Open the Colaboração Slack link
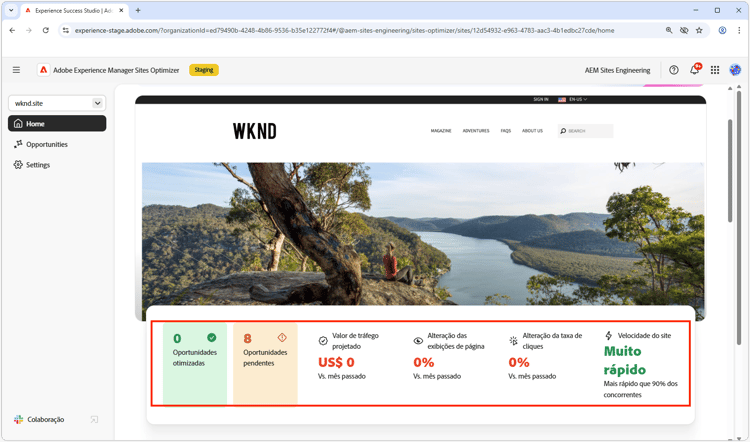750x442 pixels. [39, 419]
